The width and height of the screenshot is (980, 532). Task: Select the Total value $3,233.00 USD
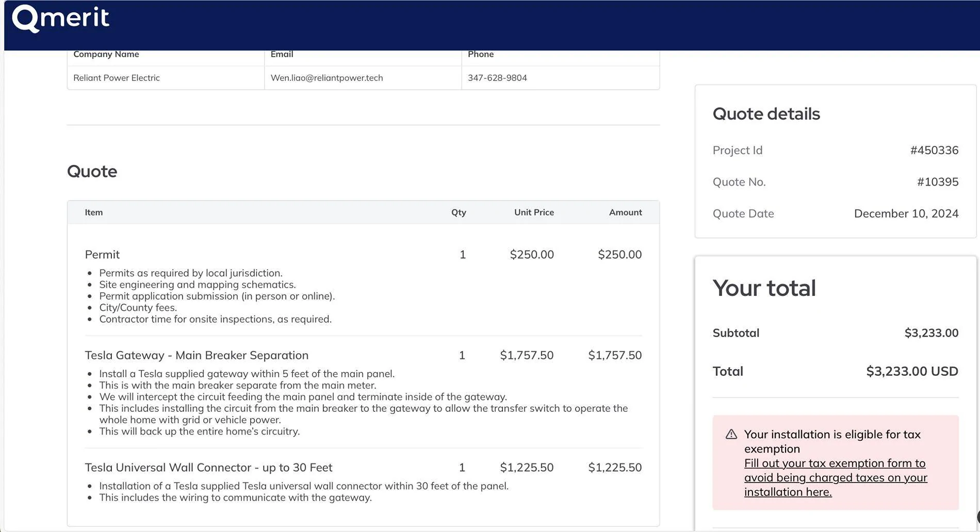click(x=912, y=372)
